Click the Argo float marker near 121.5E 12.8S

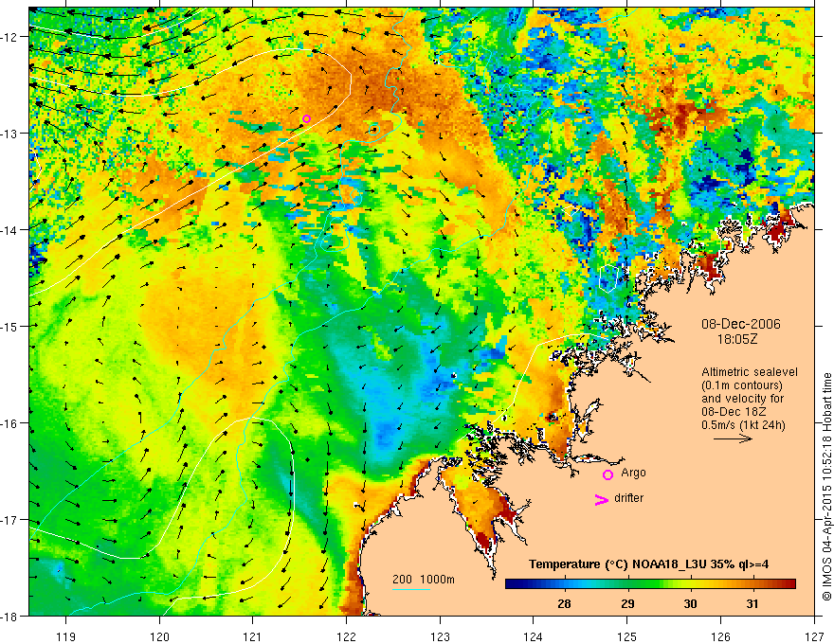click(306, 118)
